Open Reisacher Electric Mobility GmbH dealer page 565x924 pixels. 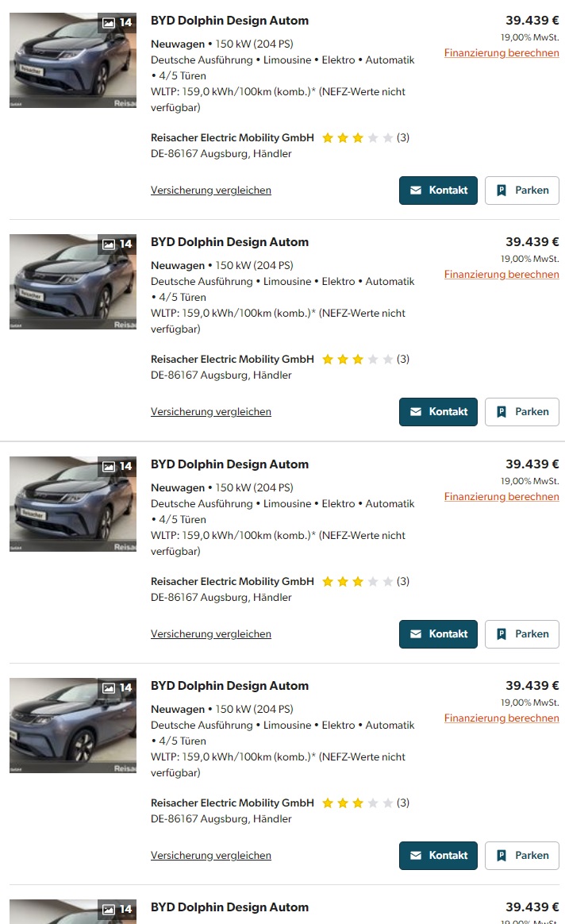[x=232, y=137]
